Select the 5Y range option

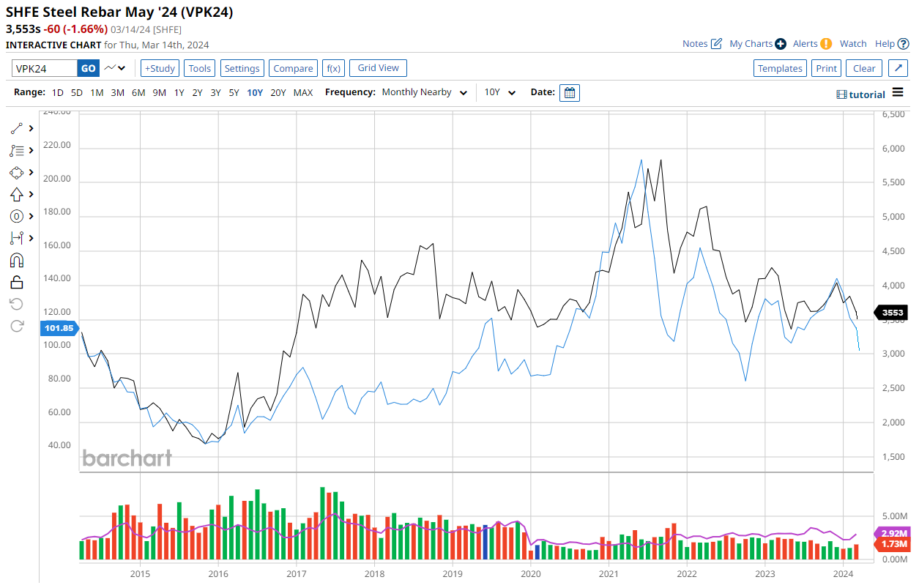234,92
